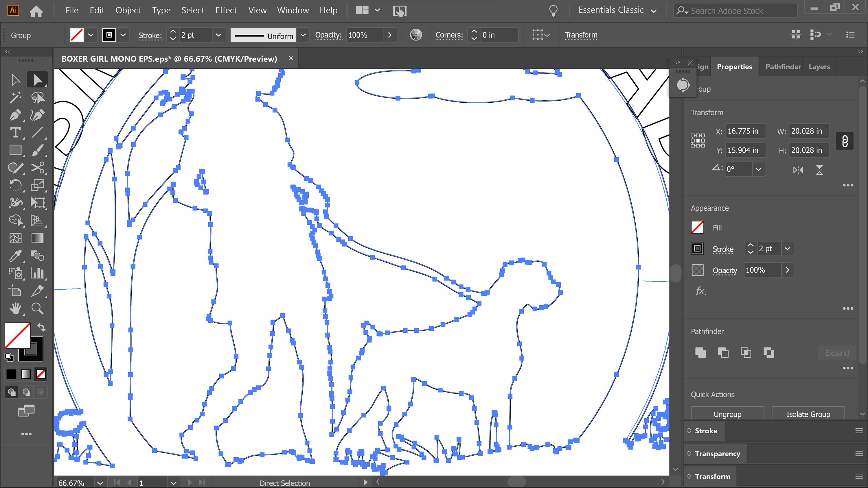Switch to the Layers tab
The width and height of the screenshot is (868, 488).
tap(819, 66)
